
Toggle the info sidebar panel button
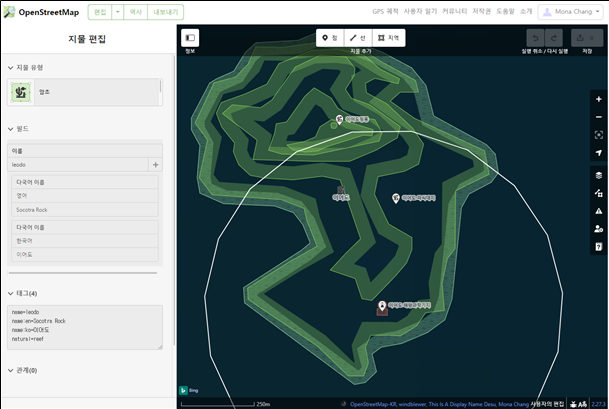[190, 38]
